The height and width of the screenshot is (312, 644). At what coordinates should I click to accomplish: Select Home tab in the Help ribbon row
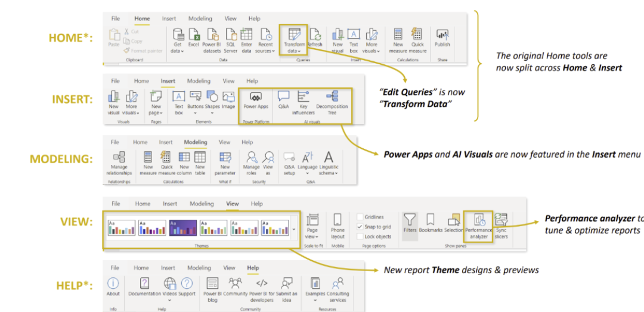point(141,268)
